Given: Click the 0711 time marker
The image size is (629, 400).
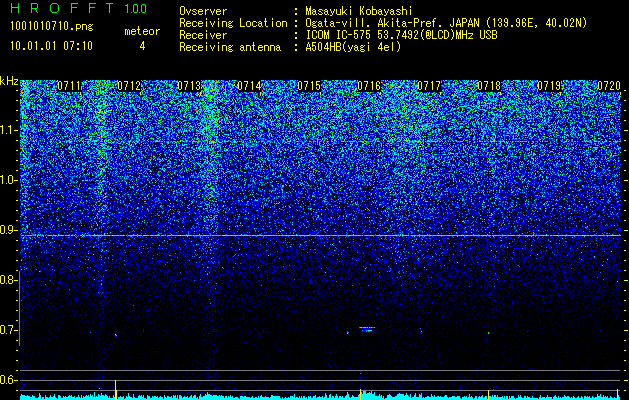Looking at the screenshot, I should click(x=69, y=86).
